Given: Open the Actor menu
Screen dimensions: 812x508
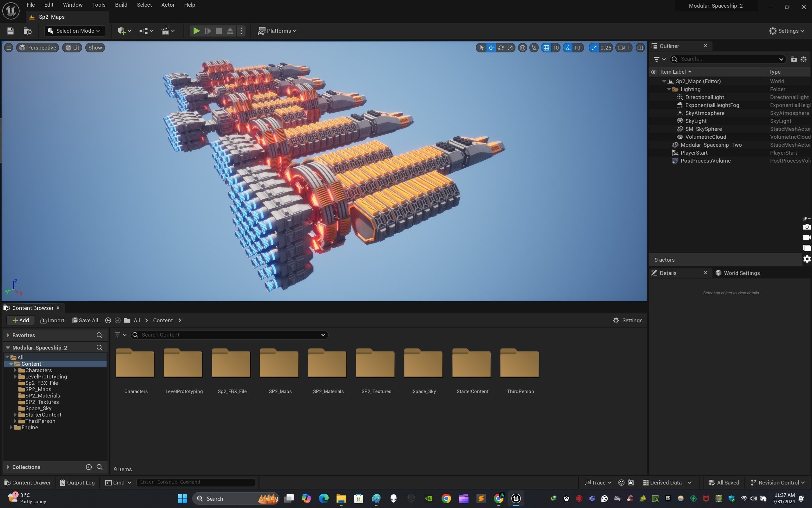Looking at the screenshot, I should coord(168,5).
